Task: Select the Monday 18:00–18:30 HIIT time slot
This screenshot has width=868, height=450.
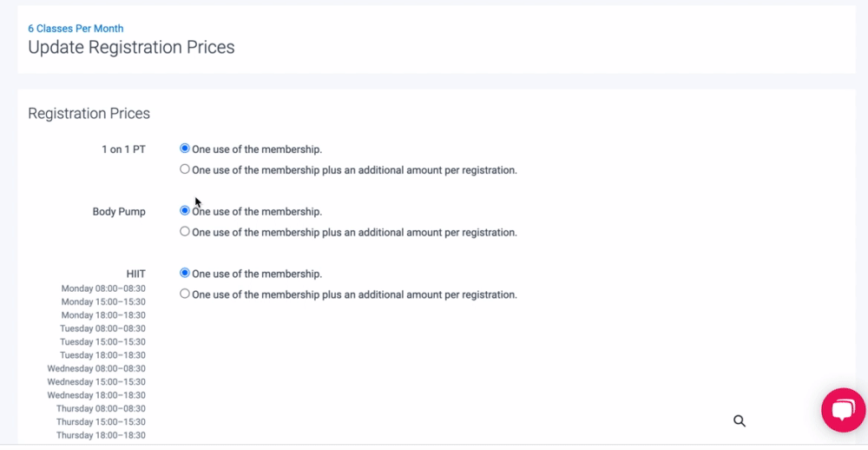Action: [x=103, y=315]
